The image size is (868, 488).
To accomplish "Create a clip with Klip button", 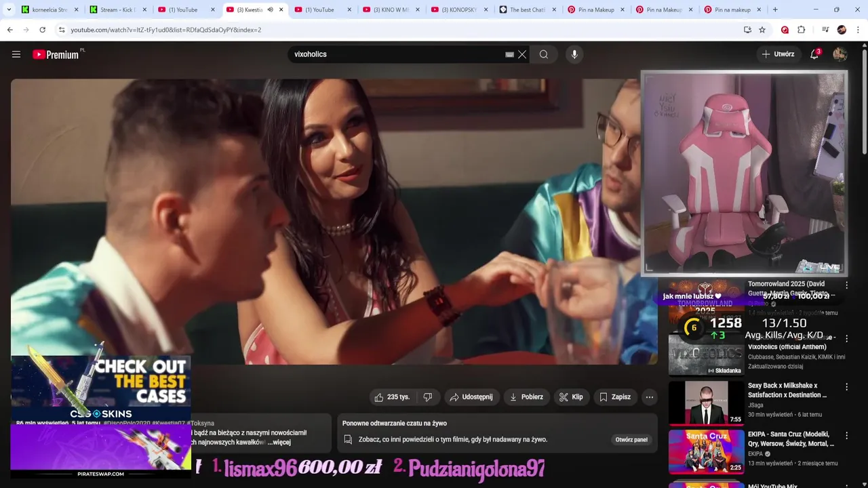I will (x=571, y=397).
